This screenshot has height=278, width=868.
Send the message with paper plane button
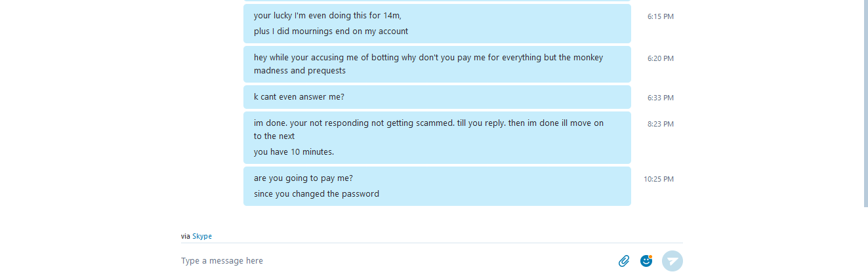click(x=672, y=261)
